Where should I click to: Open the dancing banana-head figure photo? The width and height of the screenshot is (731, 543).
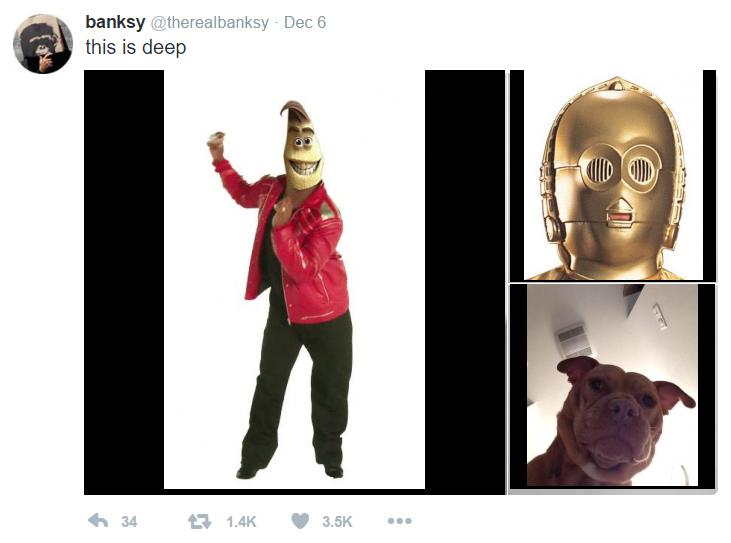295,282
